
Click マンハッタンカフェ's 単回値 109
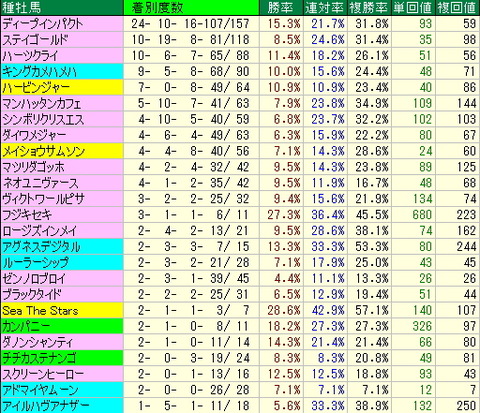point(422,104)
